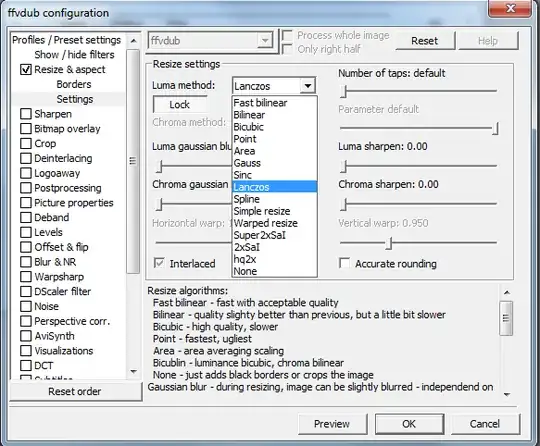Pick Warped resize from list
540x446 pixels.
point(274,223)
